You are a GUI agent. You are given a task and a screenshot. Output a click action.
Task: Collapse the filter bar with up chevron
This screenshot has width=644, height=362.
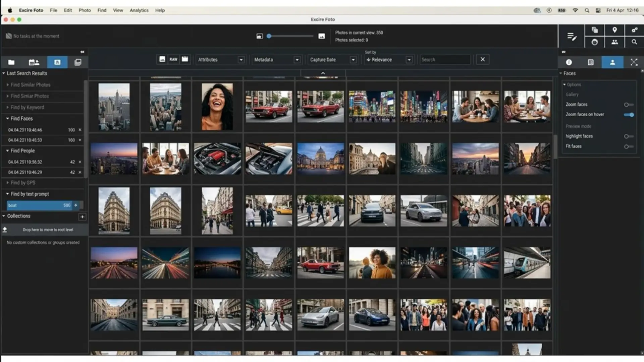(x=323, y=73)
